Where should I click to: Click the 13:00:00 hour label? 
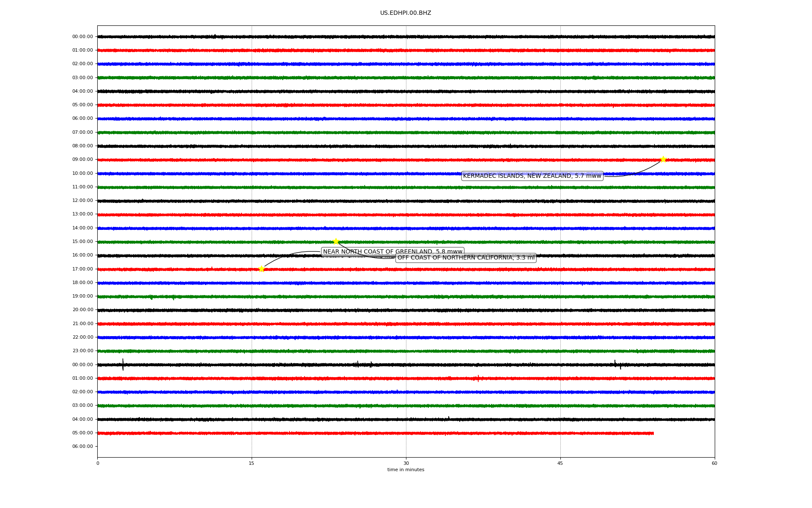pyautogui.click(x=82, y=214)
